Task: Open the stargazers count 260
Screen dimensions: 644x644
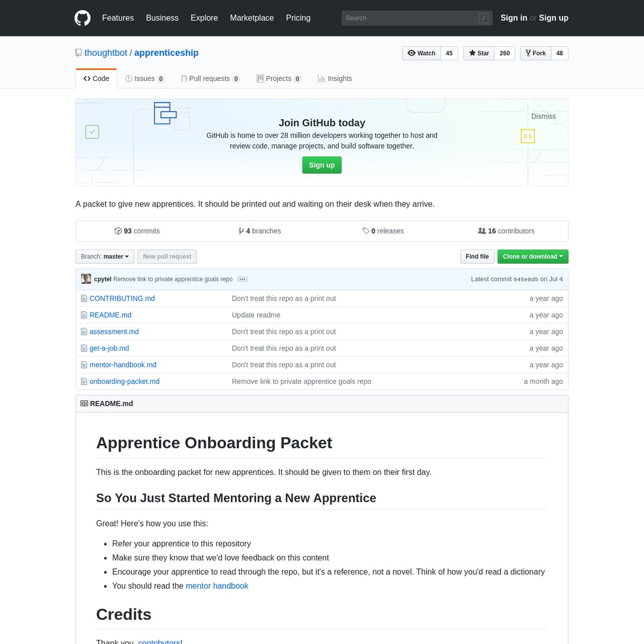Action: coord(504,53)
